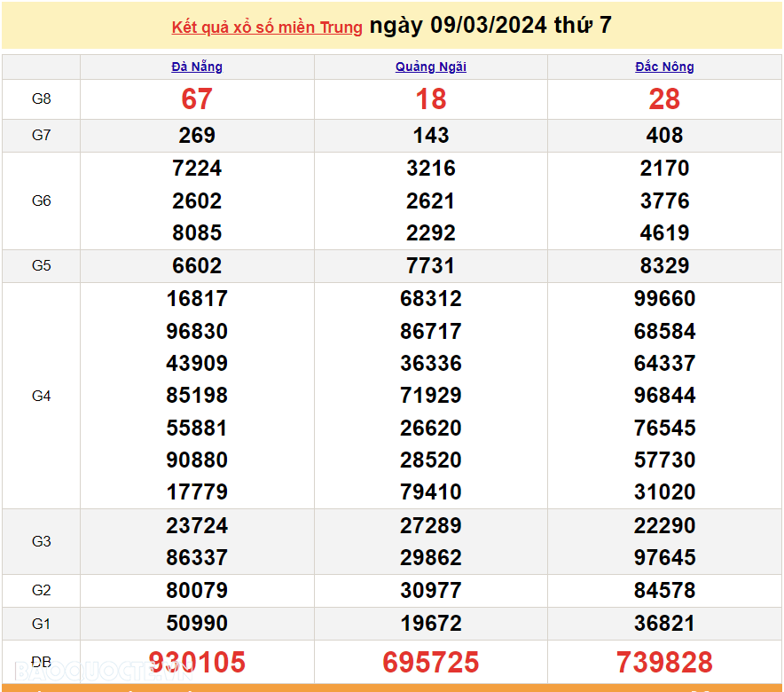Image resolution: width=784 pixels, height=692 pixels.
Task: Open the Kết quả xổ số miền Trung link
Action: 267,28
